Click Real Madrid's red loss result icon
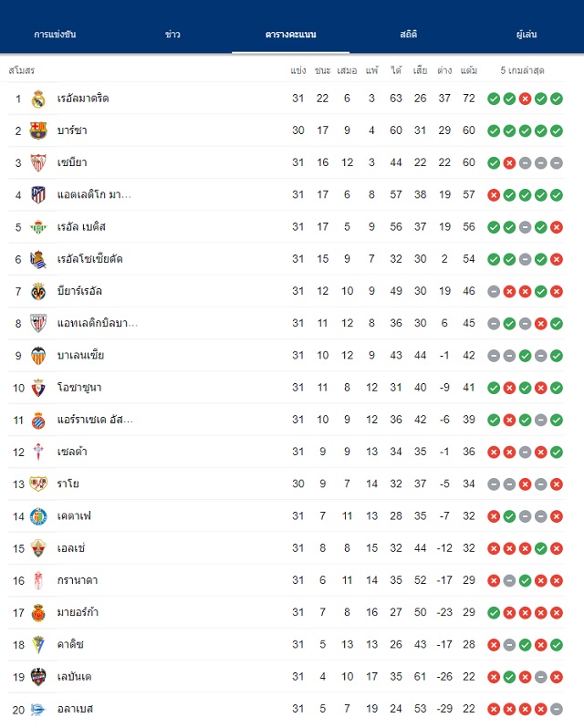Screen dimensions: 584x728 point(525,99)
